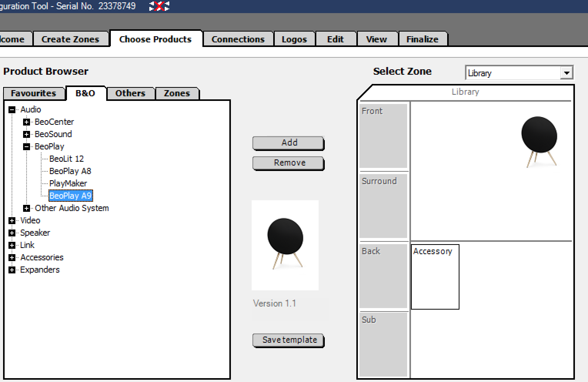The image size is (588, 382).
Task: Open the Logos tab
Action: point(294,39)
